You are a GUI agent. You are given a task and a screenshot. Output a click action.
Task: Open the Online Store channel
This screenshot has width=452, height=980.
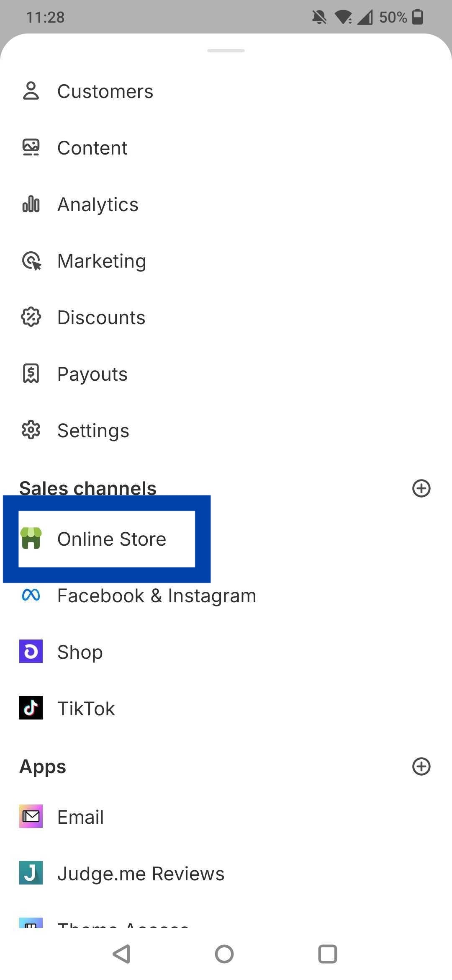[x=111, y=539]
